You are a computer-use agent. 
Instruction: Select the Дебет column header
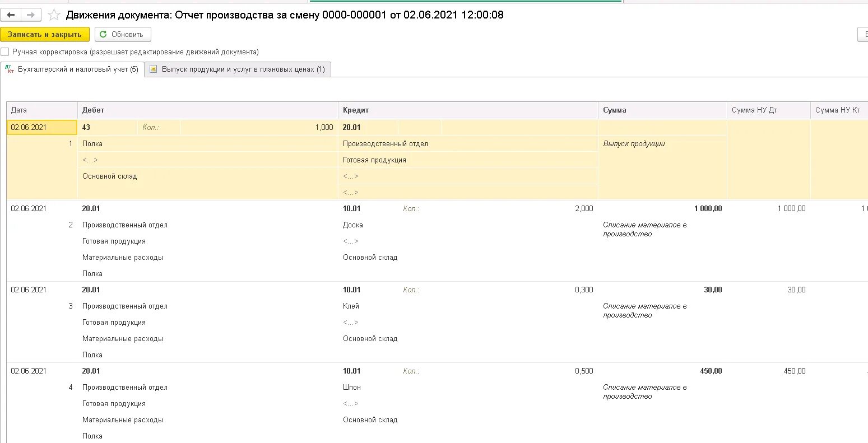pos(208,110)
